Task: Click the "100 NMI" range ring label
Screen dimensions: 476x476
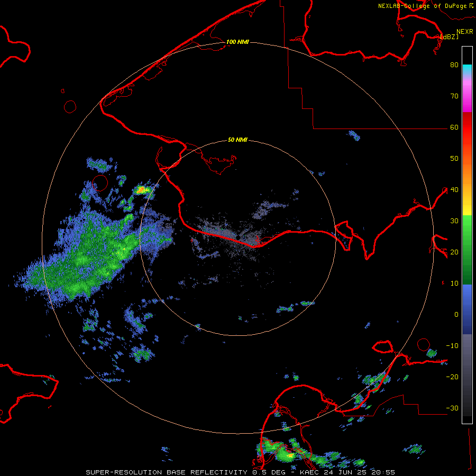Action: pos(237,42)
